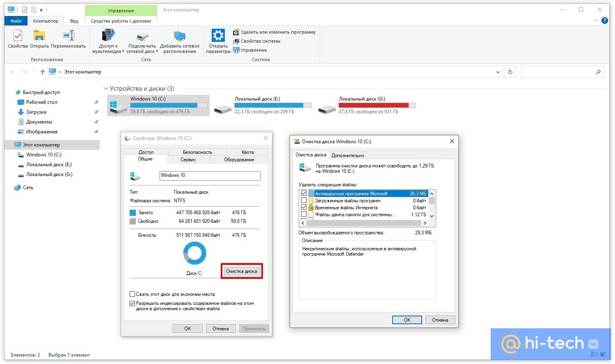The width and height of the screenshot is (615, 364).
Task: Open the Сервис tab in Properties
Action: pyautogui.click(x=188, y=160)
